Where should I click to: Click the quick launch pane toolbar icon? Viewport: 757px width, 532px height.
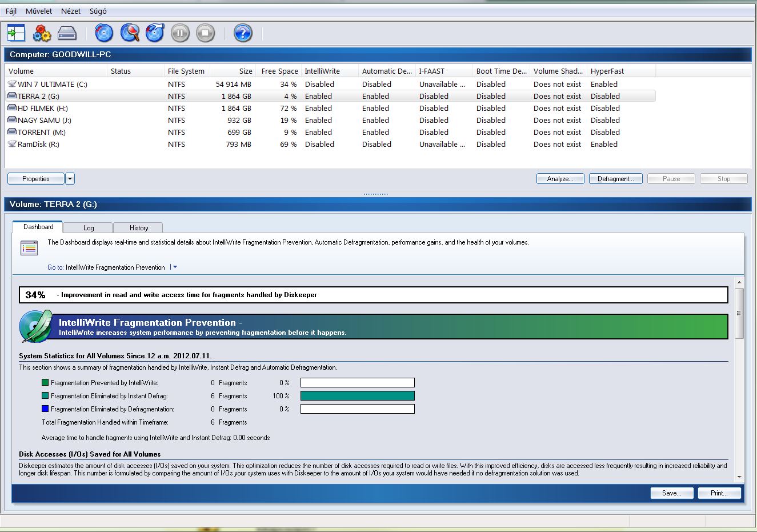tap(16, 33)
